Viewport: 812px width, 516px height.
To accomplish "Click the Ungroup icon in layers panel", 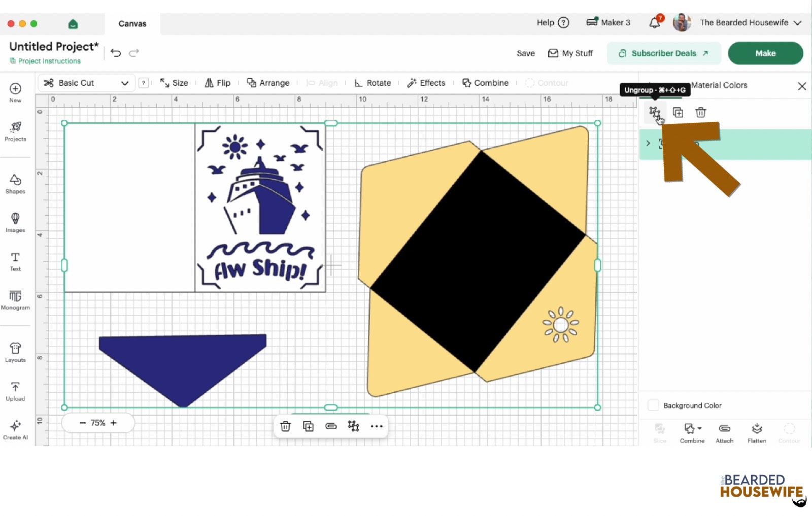I will point(655,113).
